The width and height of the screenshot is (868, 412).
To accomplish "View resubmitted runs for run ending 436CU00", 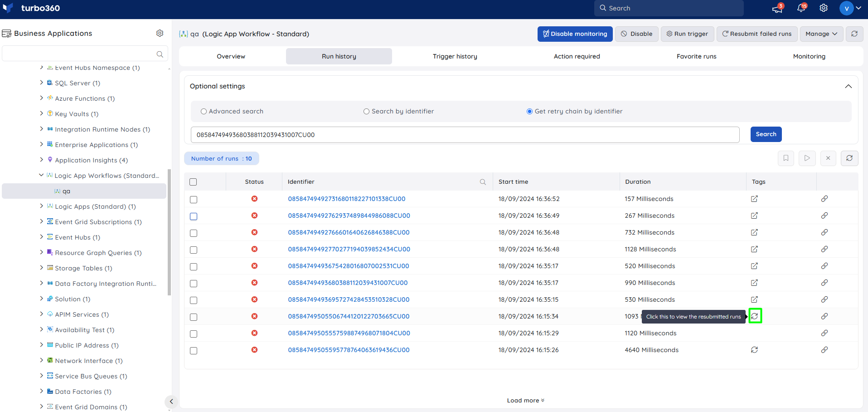I will point(754,350).
